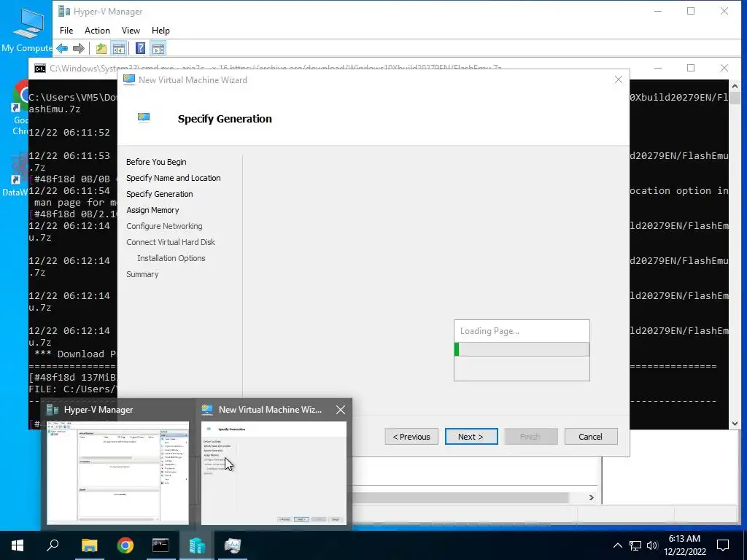The width and height of the screenshot is (747, 560).
Task: Open the notification center icon
Action: 723,545
